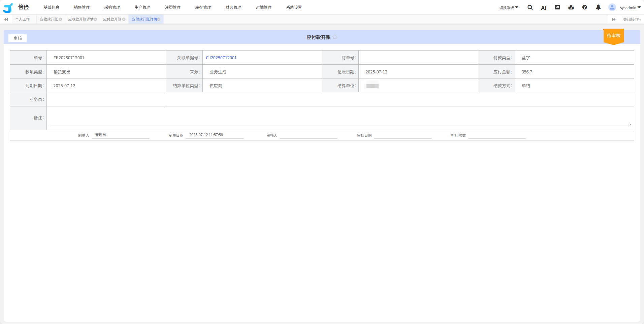Expand the 关闭操作 dropdown
This screenshot has height=324, width=644.
point(632,20)
